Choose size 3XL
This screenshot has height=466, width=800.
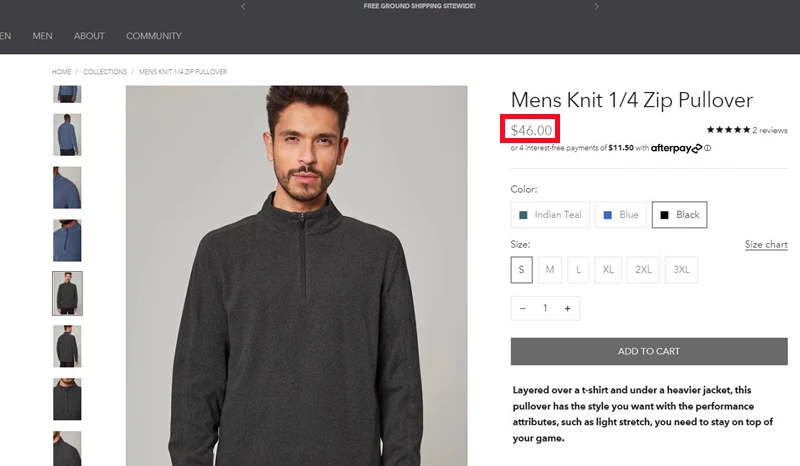click(x=681, y=269)
